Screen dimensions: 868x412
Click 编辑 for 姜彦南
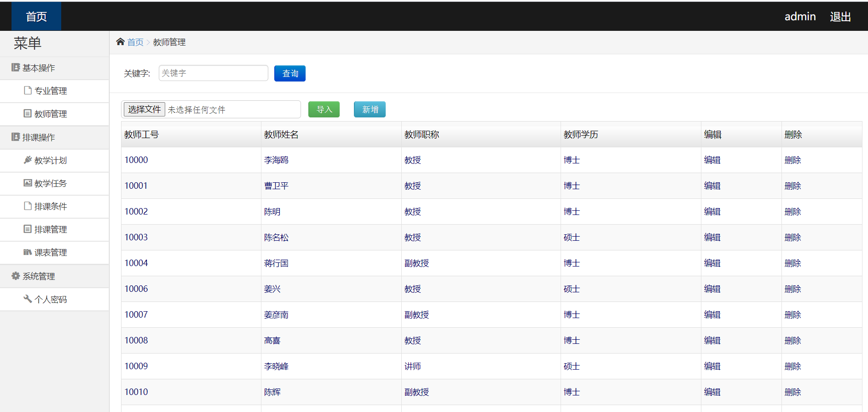pyautogui.click(x=712, y=315)
